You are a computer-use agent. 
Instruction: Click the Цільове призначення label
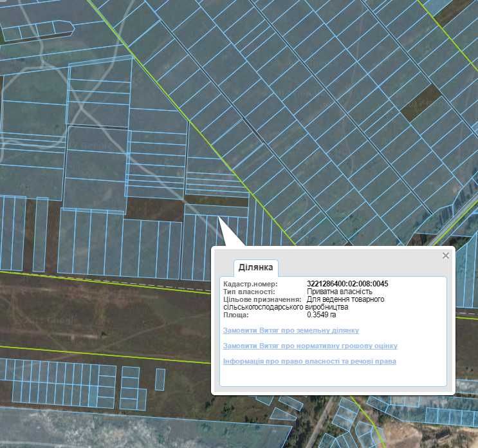262,299
